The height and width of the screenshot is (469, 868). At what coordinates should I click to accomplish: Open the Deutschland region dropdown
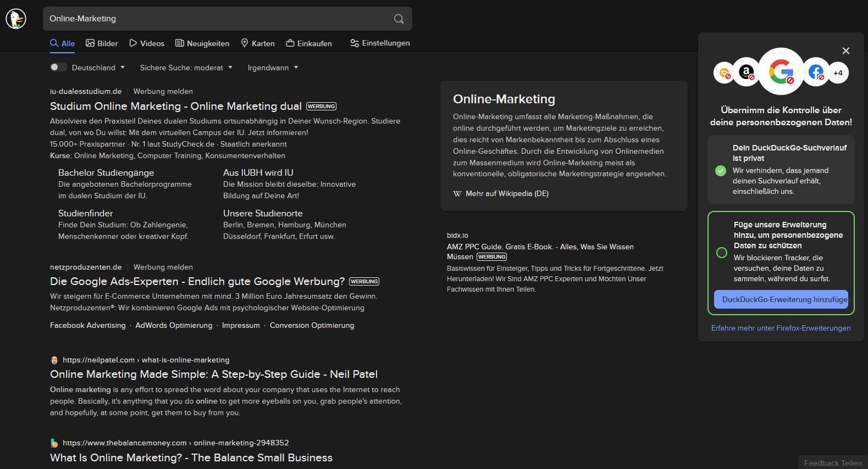(x=98, y=68)
